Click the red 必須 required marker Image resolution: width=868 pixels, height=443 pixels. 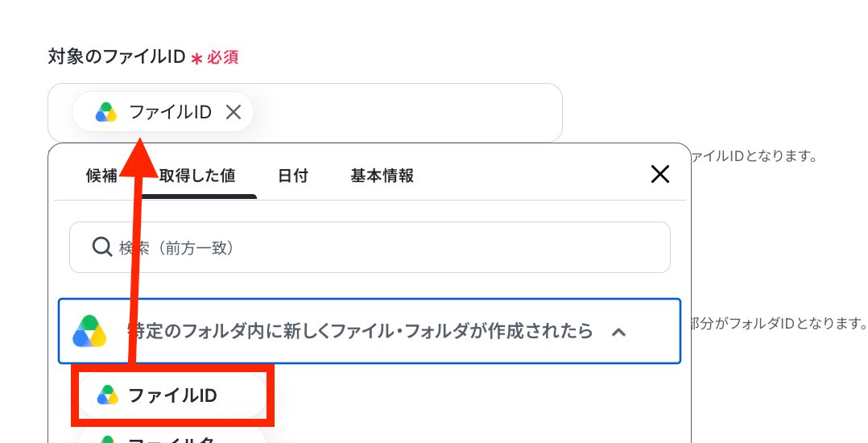click(222, 57)
